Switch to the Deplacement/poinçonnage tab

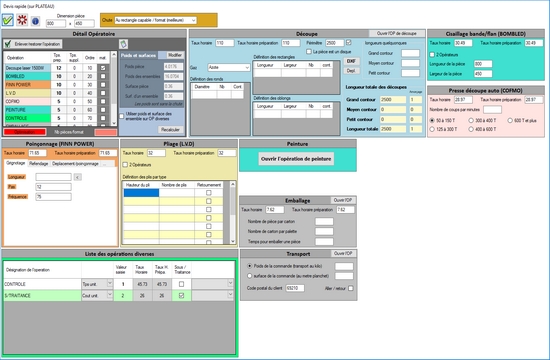[75, 164]
